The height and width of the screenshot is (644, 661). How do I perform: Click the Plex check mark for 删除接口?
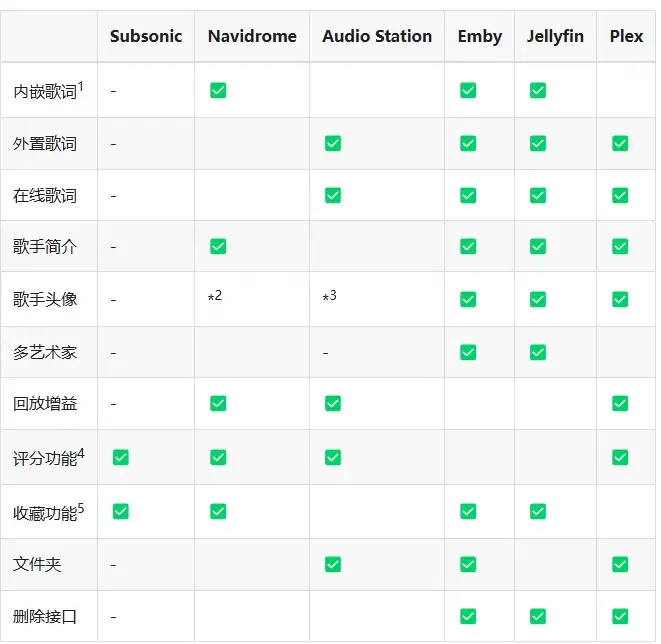point(620,617)
